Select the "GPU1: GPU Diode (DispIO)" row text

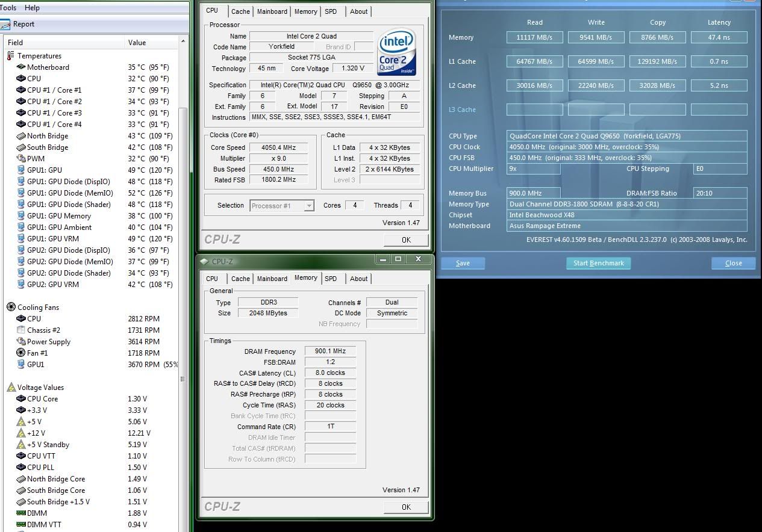click(x=69, y=182)
